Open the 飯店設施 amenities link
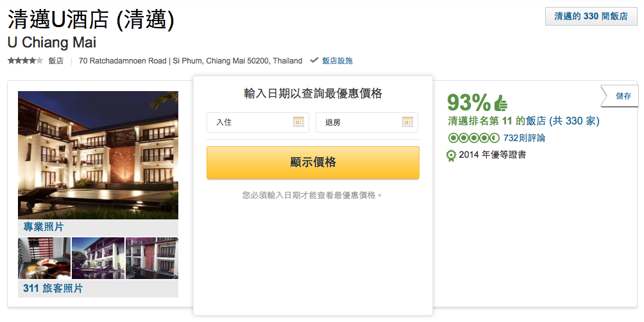 click(337, 61)
